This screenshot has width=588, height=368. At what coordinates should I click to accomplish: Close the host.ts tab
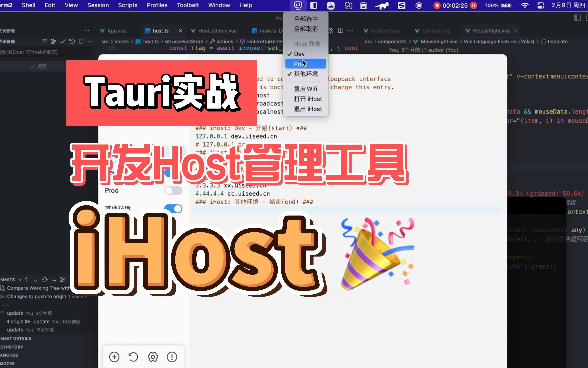coord(181,31)
